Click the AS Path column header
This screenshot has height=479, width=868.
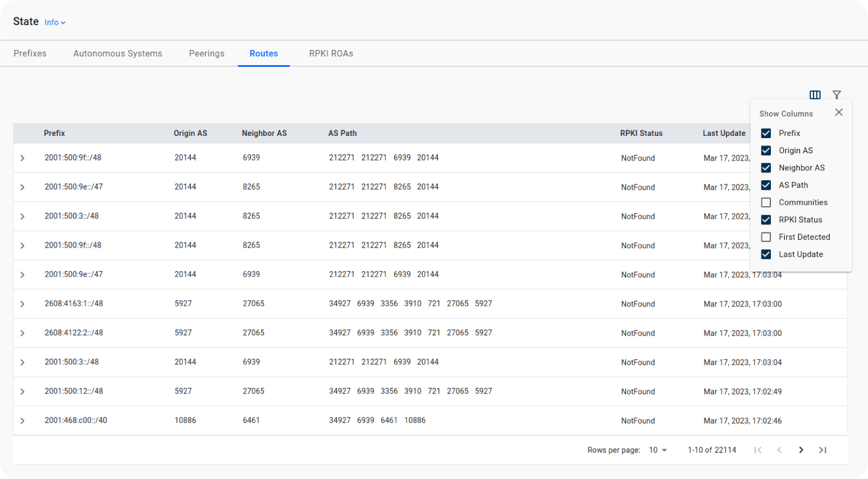342,133
